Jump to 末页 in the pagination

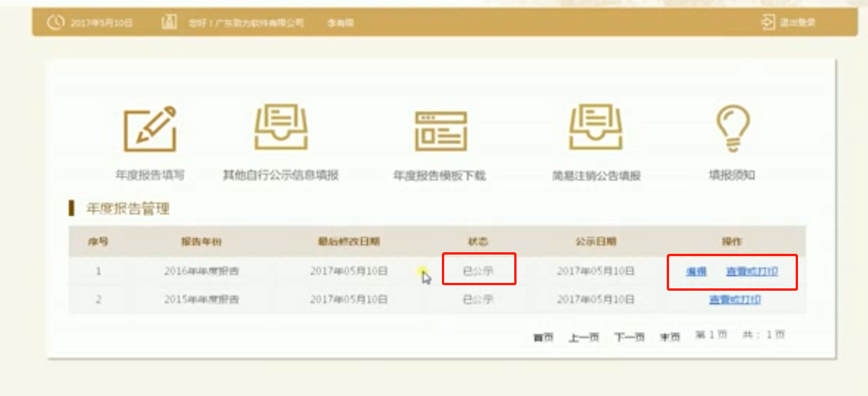point(669,337)
